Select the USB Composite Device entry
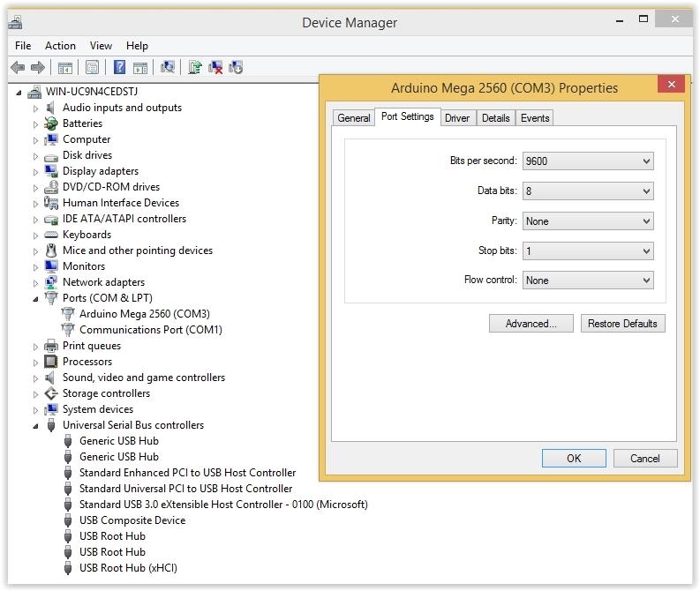Screen dimensions: 700x591 (x=132, y=520)
